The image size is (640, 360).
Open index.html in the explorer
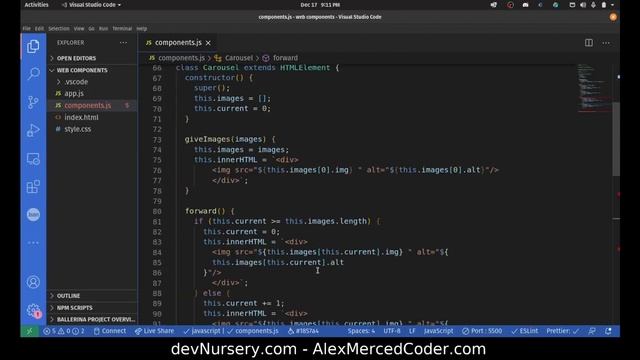pyautogui.click(x=81, y=117)
